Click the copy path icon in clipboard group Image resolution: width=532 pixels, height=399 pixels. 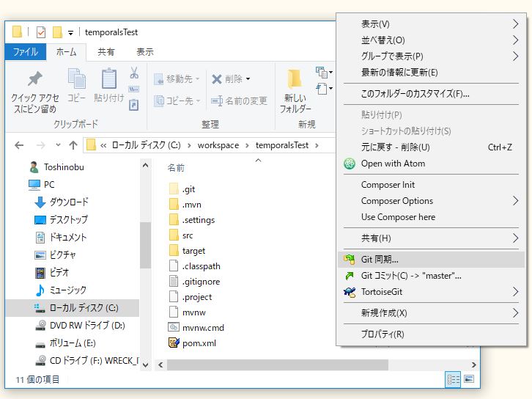(x=133, y=89)
